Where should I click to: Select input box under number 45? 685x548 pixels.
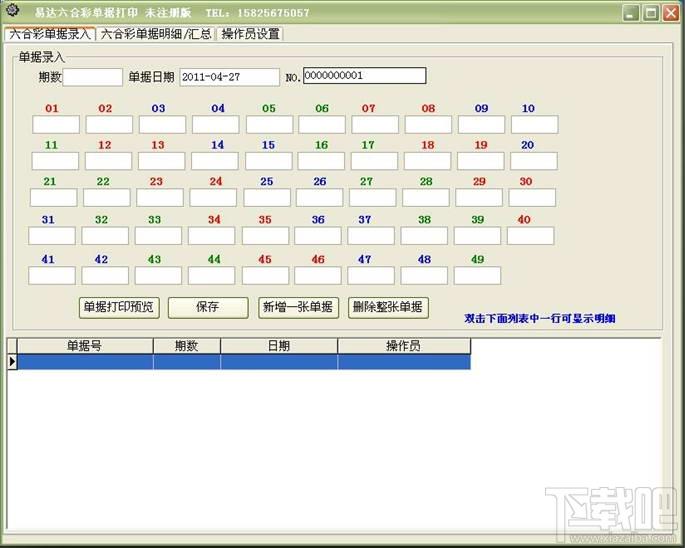[x=265, y=276]
